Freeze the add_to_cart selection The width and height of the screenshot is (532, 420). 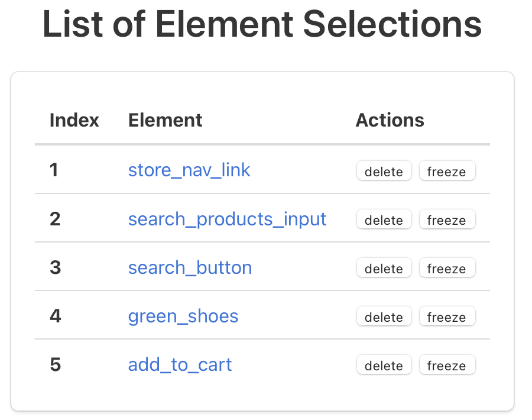pyautogui.click(x=447, y=365)
